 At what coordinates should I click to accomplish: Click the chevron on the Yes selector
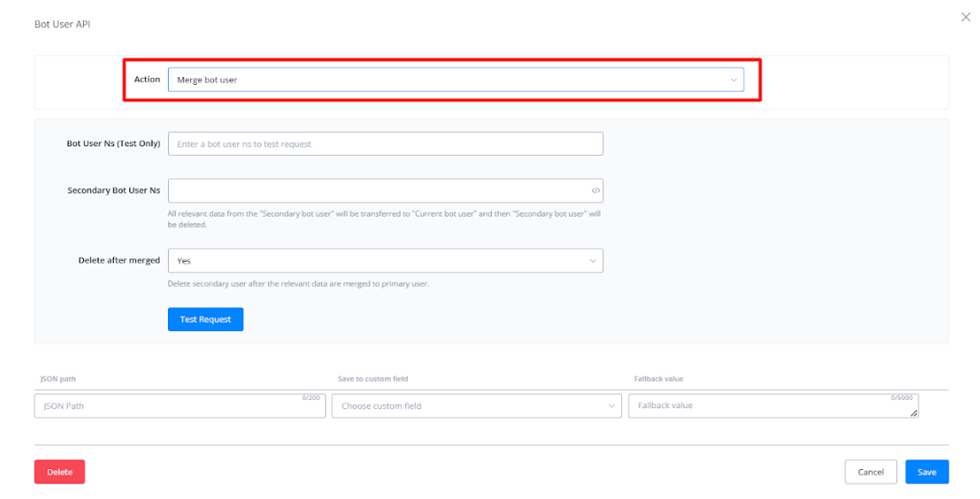592,260
